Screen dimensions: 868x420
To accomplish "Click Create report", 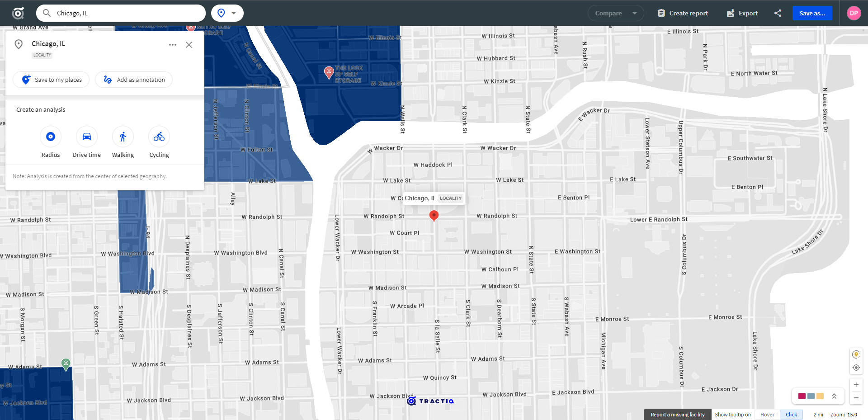I will click(683, 13).
